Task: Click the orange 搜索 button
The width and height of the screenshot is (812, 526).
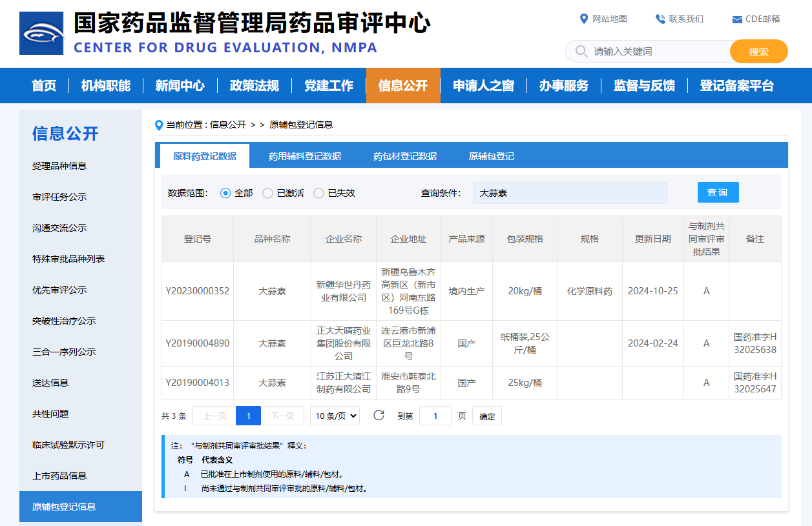Action: point(758,52)
